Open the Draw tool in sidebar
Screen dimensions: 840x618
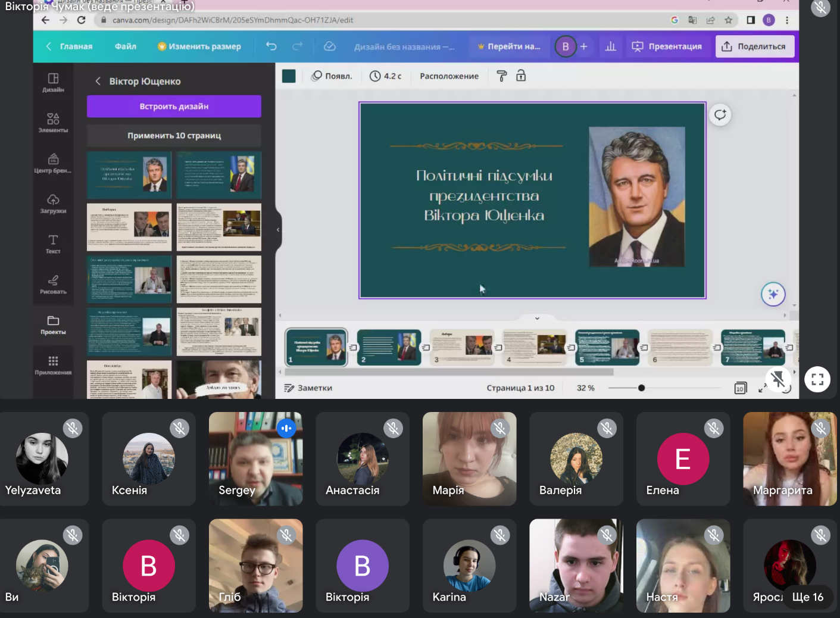pos(53,284)
